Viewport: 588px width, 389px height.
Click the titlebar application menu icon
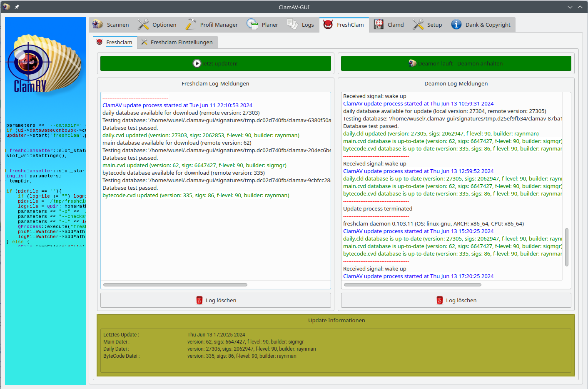pyautogui.click(x=6, y=7)
